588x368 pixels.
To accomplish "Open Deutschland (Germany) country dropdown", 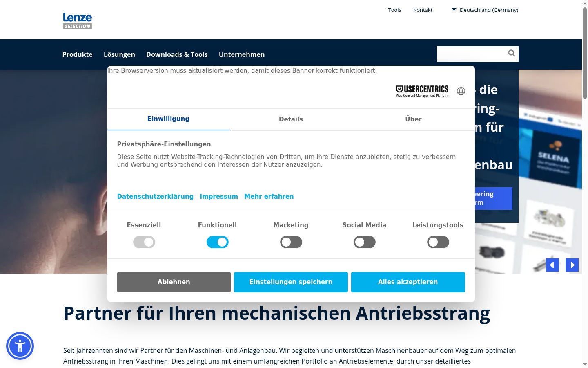I will point(485,10).
